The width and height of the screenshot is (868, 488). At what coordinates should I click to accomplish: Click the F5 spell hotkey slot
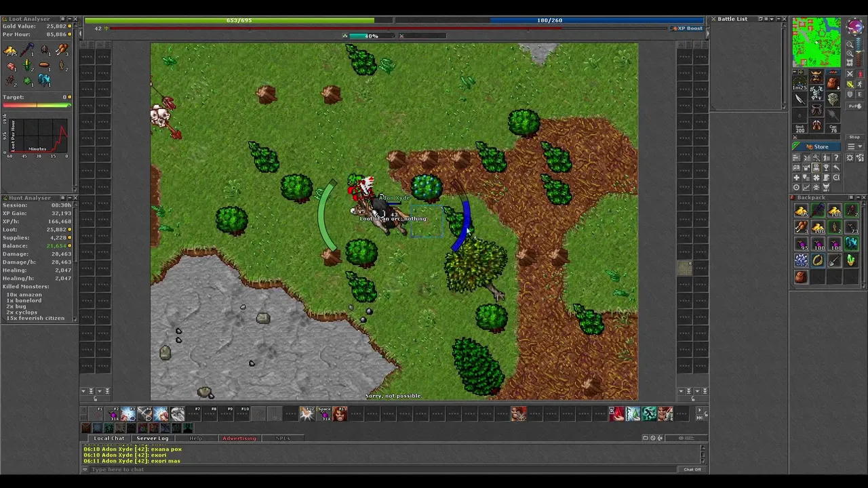tap(161, 413)
